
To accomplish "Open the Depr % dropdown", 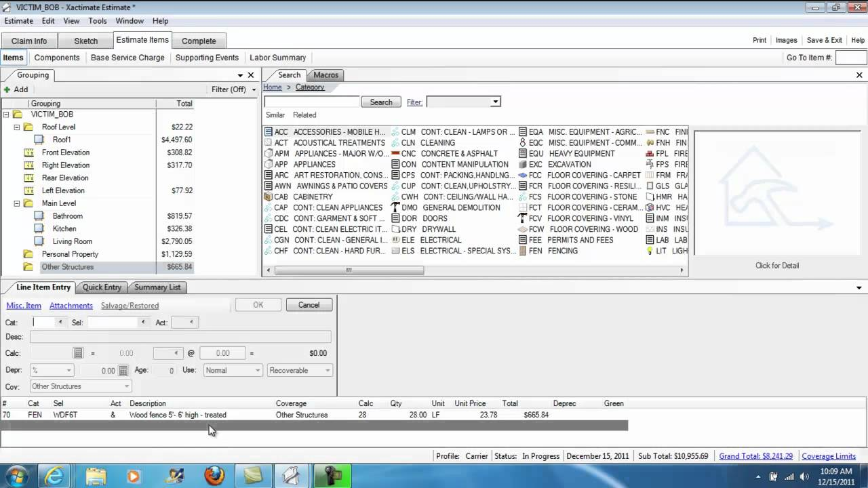I will 52,371.
